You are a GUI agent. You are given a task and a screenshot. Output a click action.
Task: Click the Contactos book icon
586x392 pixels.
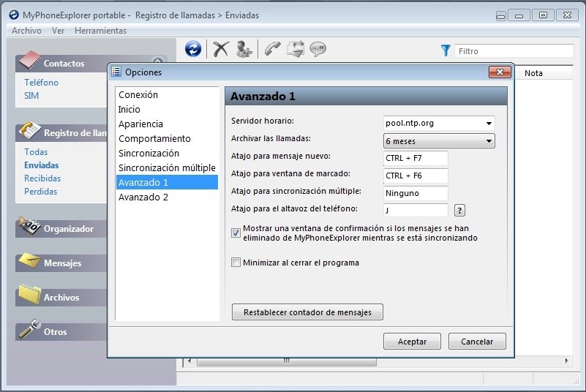pyautogui.click(x=30, y=61)
